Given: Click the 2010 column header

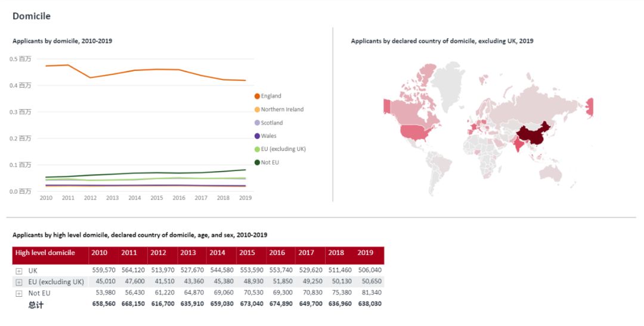Looking at the screenshot, I should pos(99,253).
